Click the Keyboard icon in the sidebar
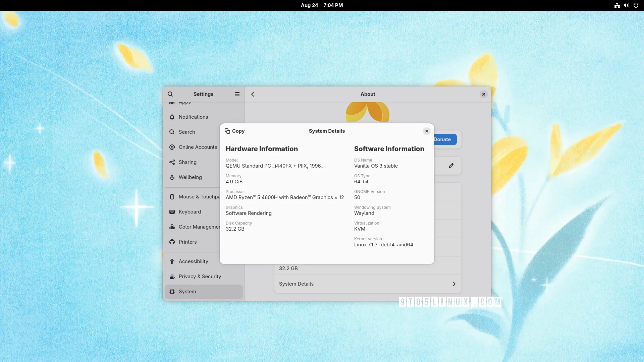This screenshot has height=362, width=644. 172,212
